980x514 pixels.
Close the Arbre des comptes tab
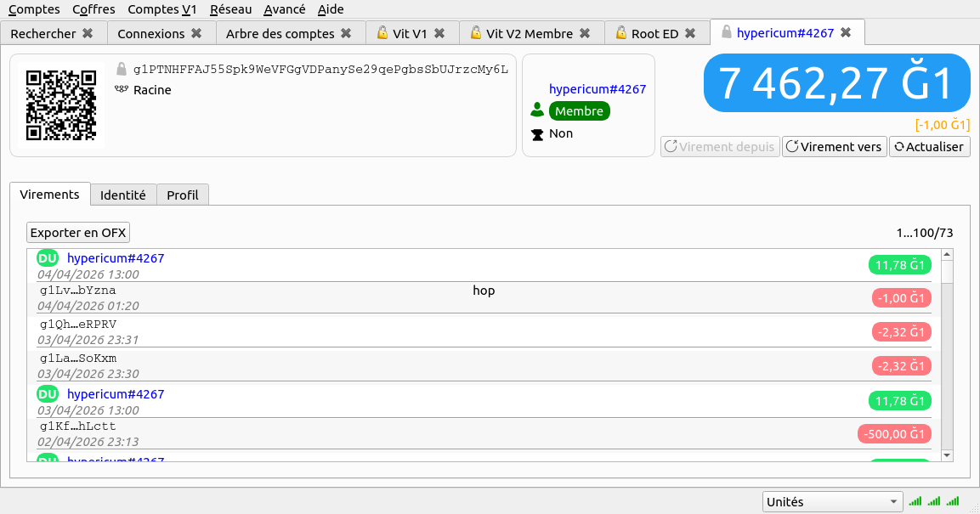[345, 33]
